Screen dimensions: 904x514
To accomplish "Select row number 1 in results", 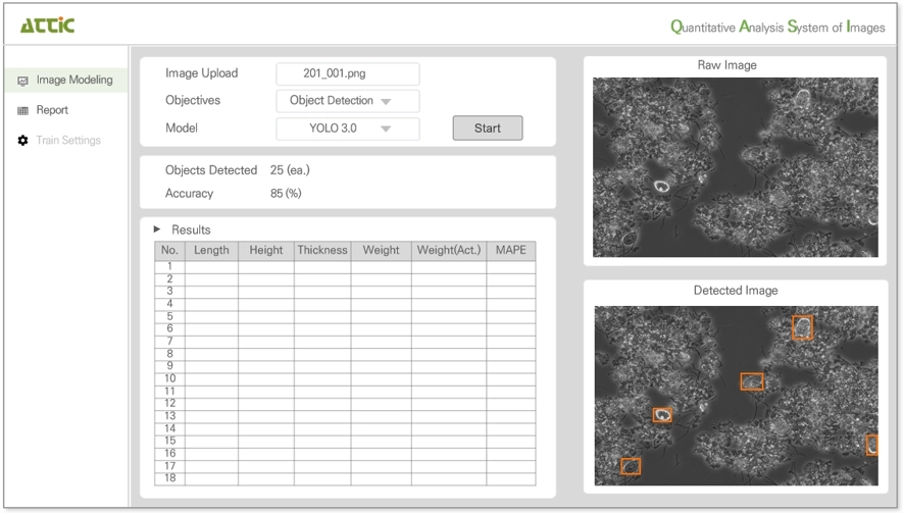I will pos(345,267).
